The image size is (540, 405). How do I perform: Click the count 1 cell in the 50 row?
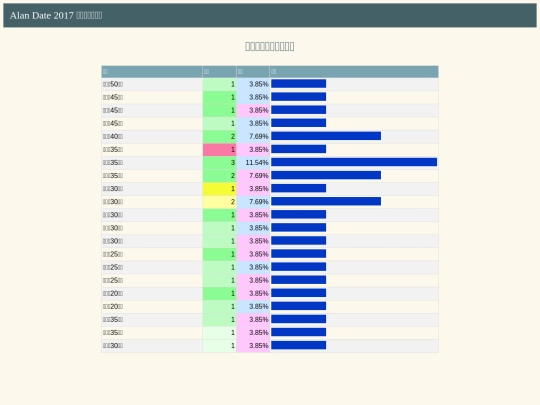(x=219, y=84)
